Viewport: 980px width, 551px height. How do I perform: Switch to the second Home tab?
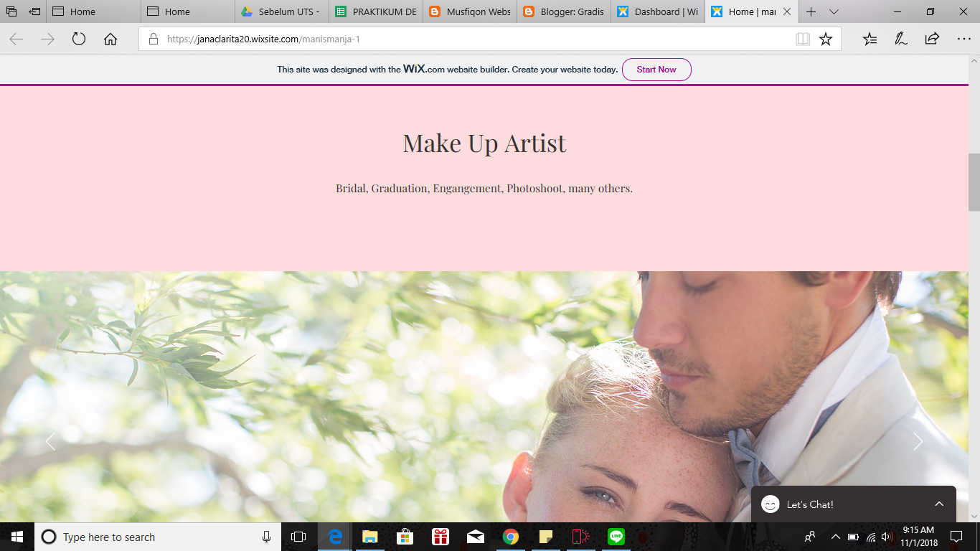point(188,11)
